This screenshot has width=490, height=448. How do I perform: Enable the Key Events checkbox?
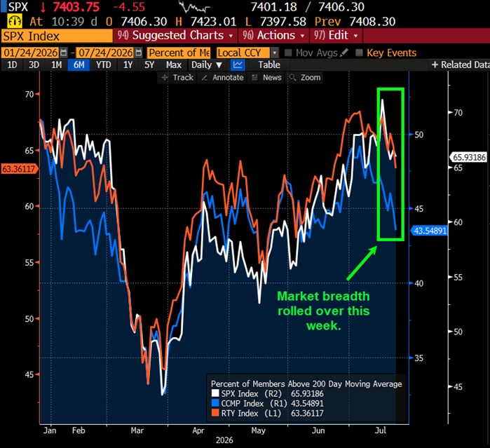359,53
